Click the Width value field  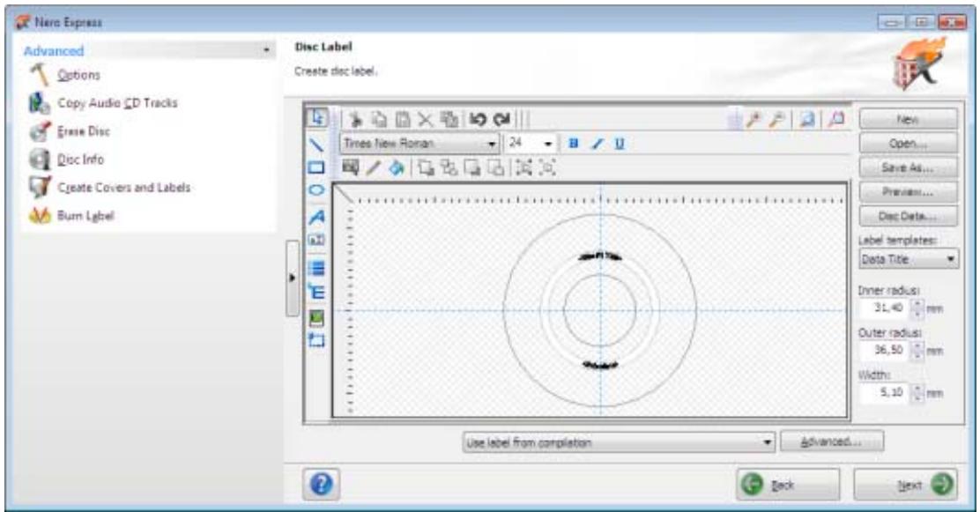click(x=884, y=393)
